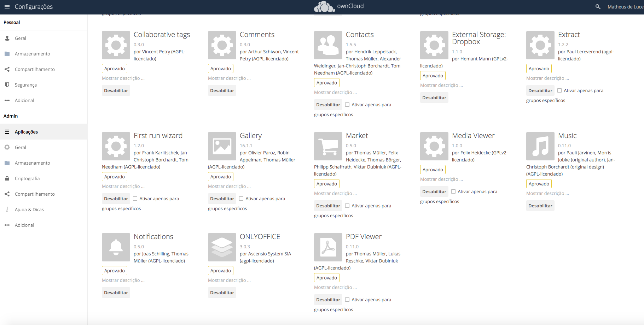Open the Matheus de Luce user menu

pos(625,7)
